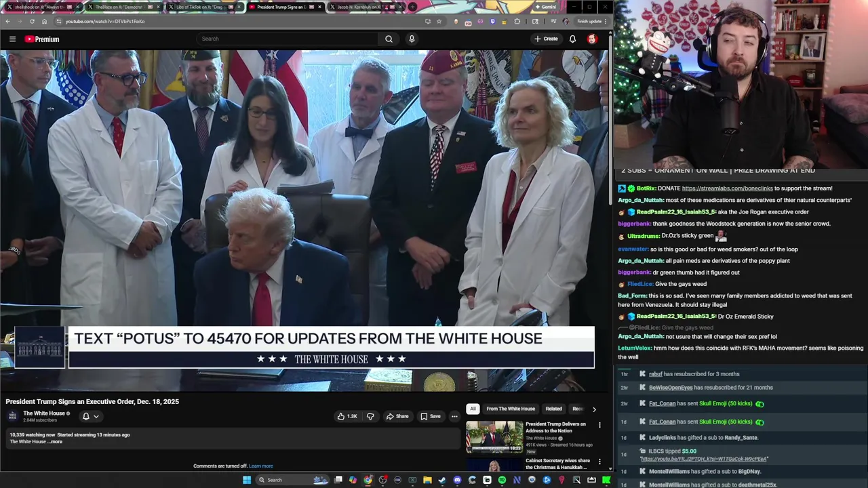Open Copilot icon in the taskbar
Viewport: 868px width, 488px height.
(x=353, y=480)
